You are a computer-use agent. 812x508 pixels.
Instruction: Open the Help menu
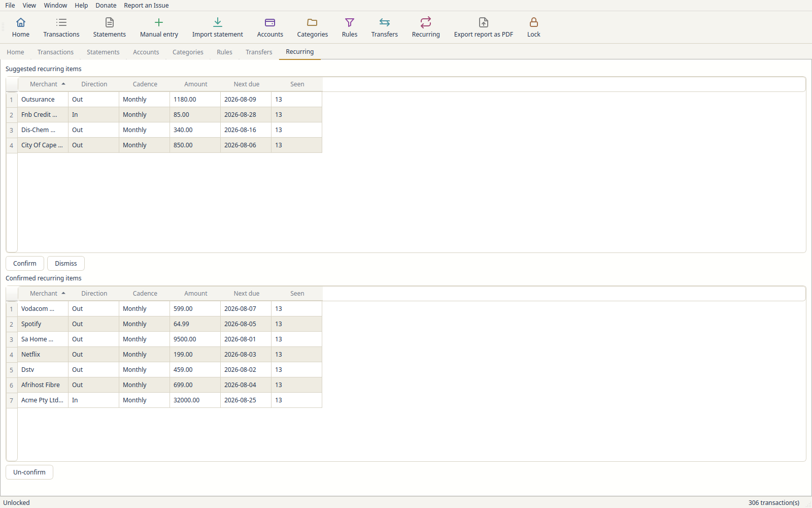click(x=81, y=6)
